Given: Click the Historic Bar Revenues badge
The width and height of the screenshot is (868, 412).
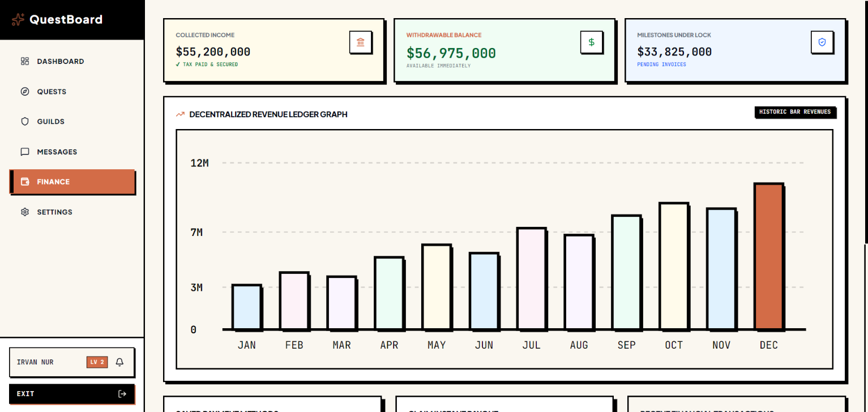Looking at the screenshot, I should 795,112.
